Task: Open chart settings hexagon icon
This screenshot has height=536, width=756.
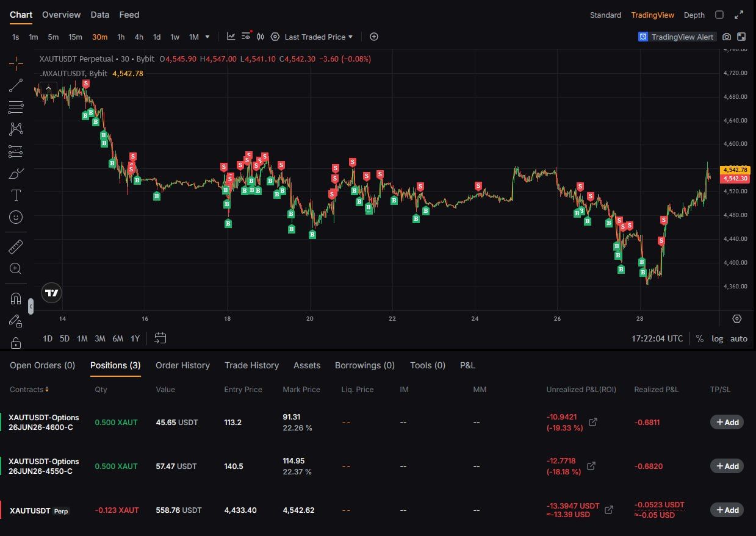Action: tap(275, 37)
